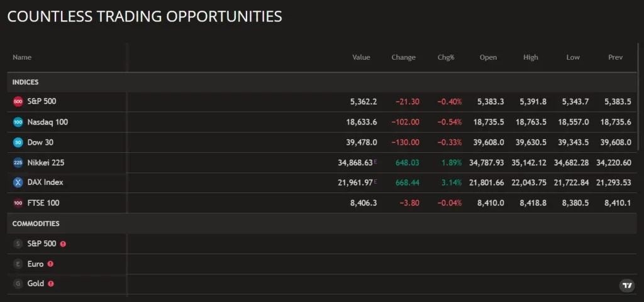This screenshot has width=644, height=302.
Task: Click the vertical scrollbar on the right
Action: coord(640,101)
